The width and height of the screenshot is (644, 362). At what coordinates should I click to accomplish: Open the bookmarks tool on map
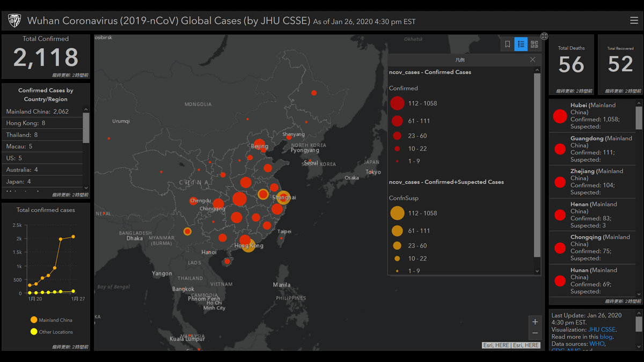(x=507, y=45)
